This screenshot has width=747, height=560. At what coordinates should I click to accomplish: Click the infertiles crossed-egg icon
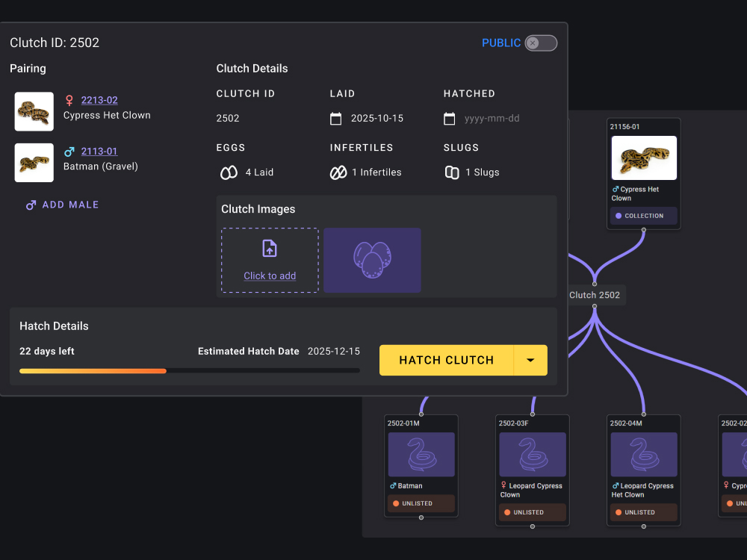tap(338, 172)
